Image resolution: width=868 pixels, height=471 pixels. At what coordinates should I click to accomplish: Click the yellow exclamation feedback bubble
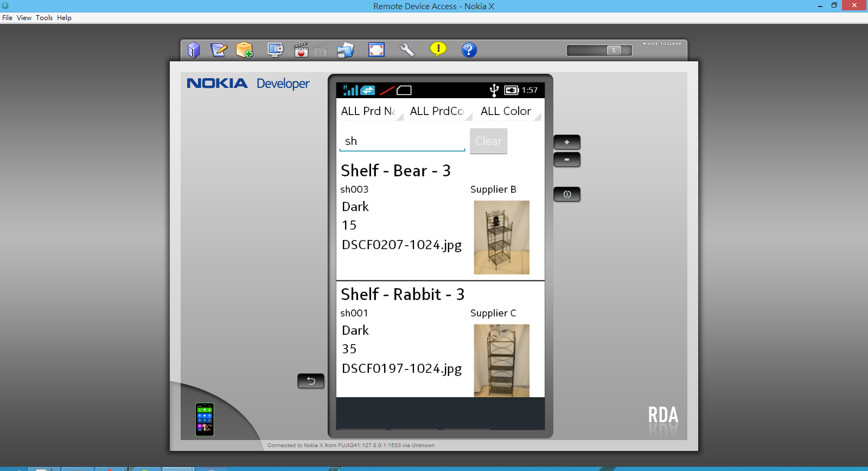pyautogui.click(x=438, y=49)
